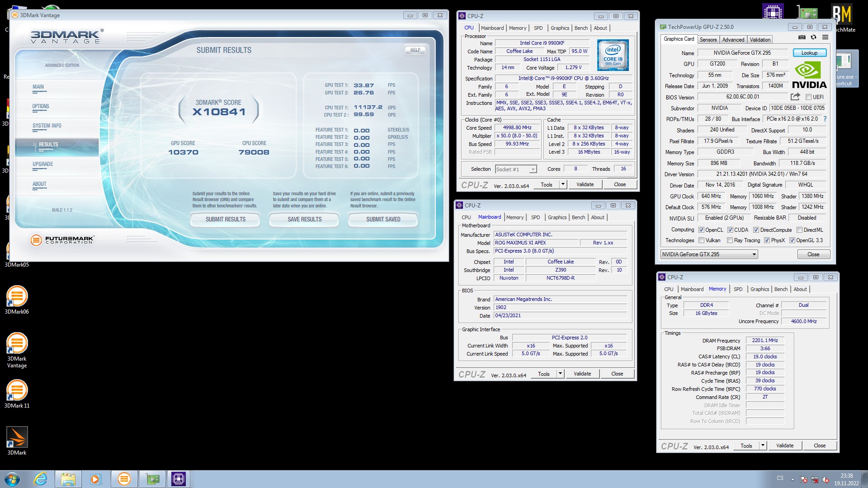Open the Advanced tab in GPU-Z

(733, 40)
